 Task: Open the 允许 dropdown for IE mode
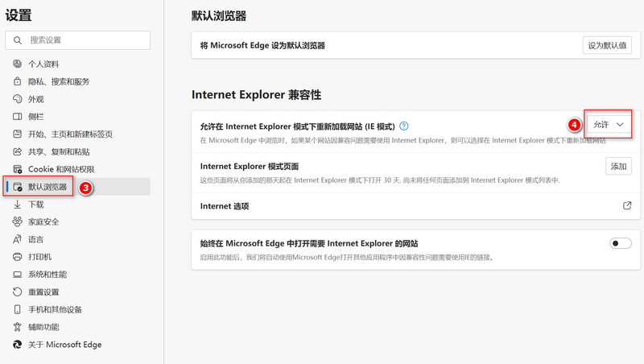click(x=609, y=125)
